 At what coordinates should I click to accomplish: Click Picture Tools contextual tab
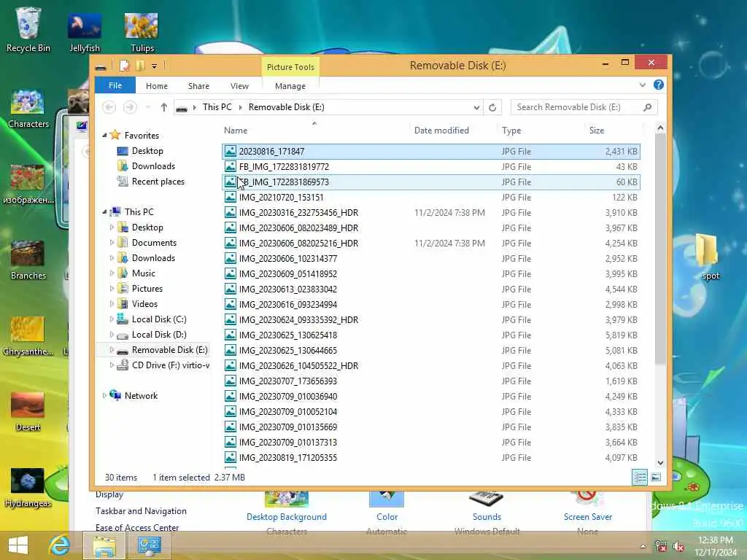coord(290,66)
